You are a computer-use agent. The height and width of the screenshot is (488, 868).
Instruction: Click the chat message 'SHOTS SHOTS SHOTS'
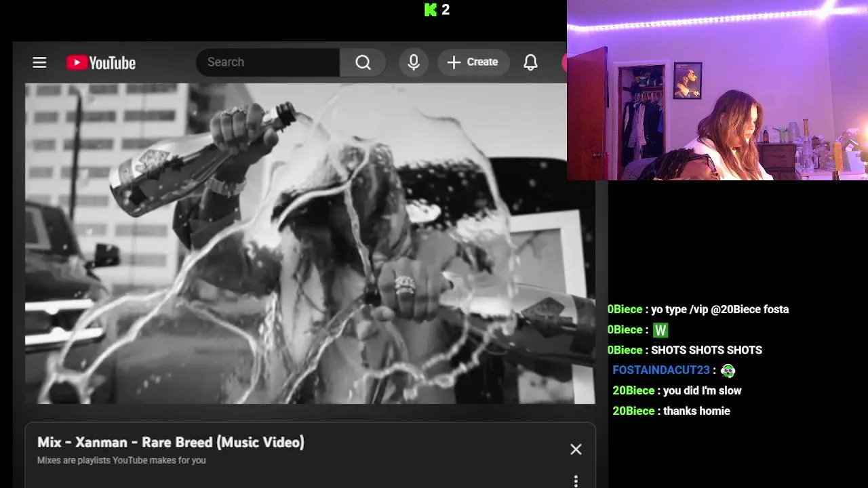pos(707,350)
